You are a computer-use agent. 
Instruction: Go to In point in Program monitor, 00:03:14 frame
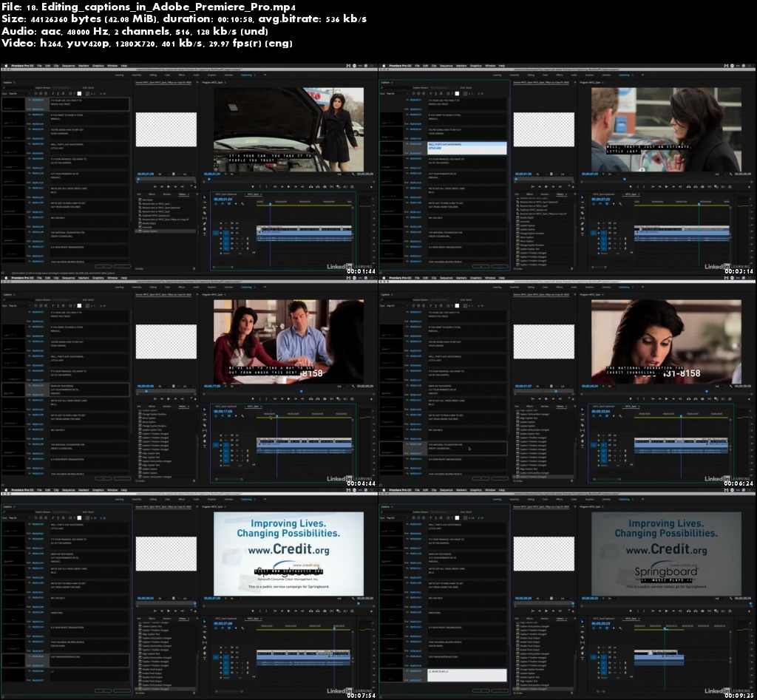653,187
